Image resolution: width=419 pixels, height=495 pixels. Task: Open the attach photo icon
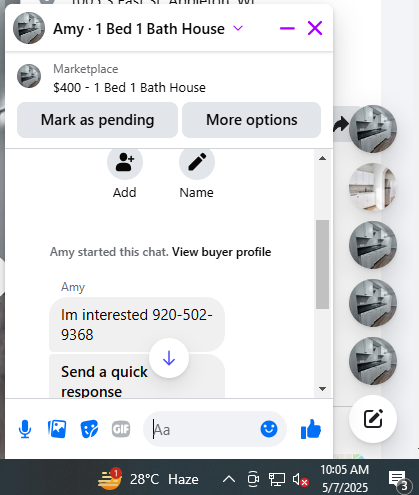(x=57, y=429)
